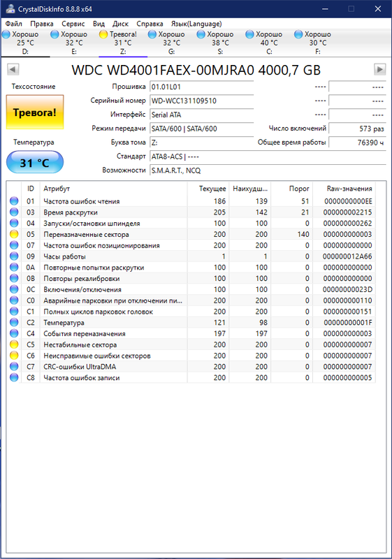Click status icon of attribute 07 row

[14, 245]
